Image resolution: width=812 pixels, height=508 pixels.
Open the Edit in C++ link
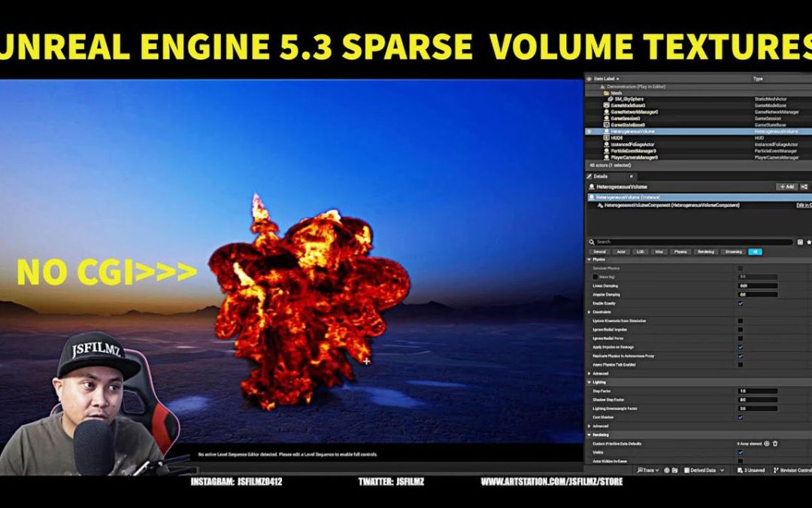804,205
